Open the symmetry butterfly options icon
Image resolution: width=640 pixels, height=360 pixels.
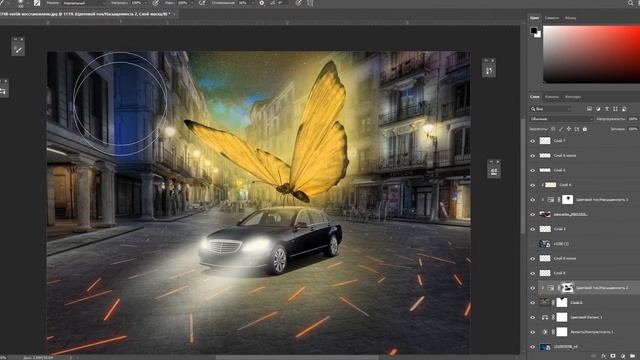pos(310,3)
